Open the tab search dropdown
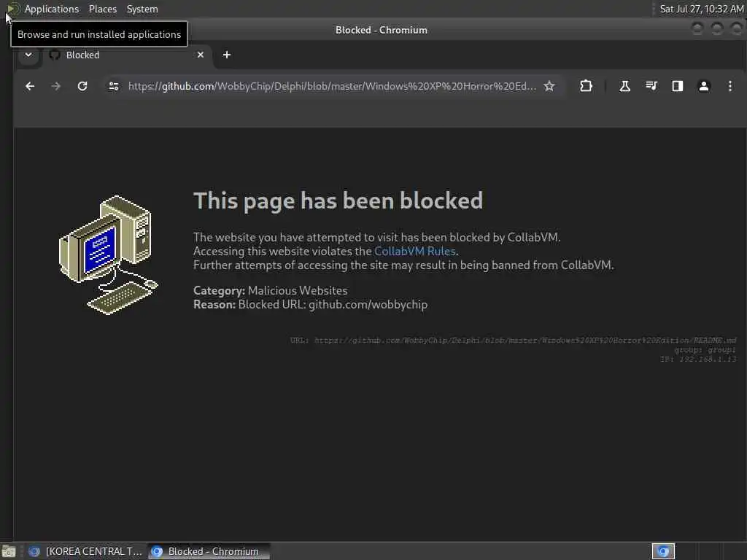Screen dimensions: 747x560 [x=28, y=55]
